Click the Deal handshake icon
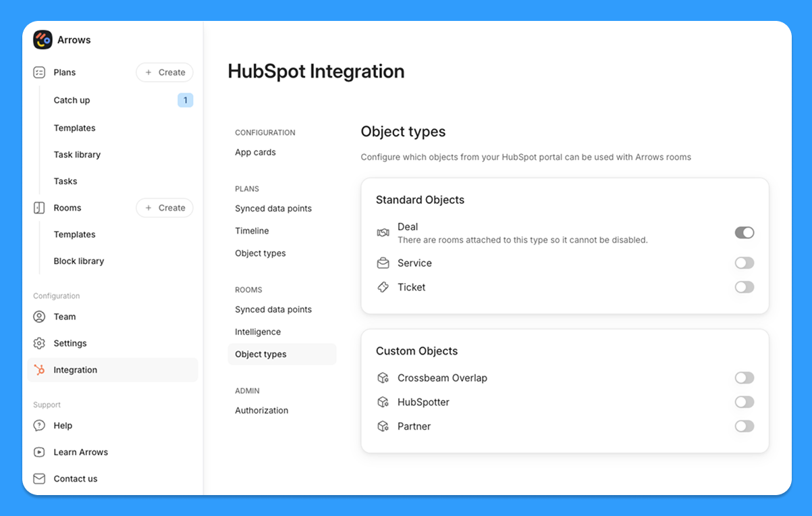Image resolution: width=812 pixels, height=516 pixels. 383,233
